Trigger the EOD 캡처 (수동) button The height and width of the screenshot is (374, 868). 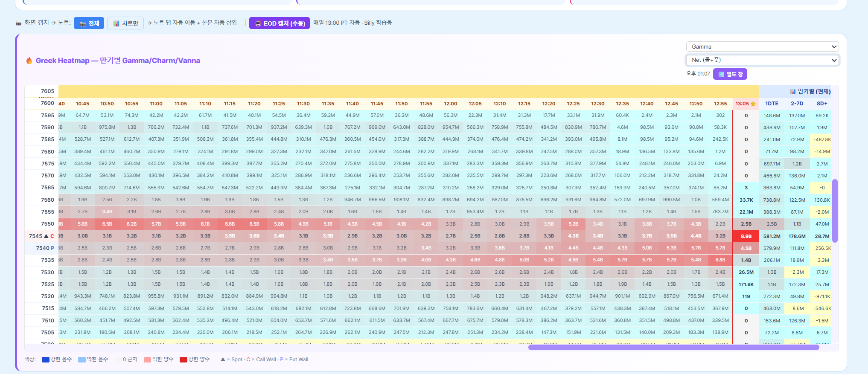280,23
